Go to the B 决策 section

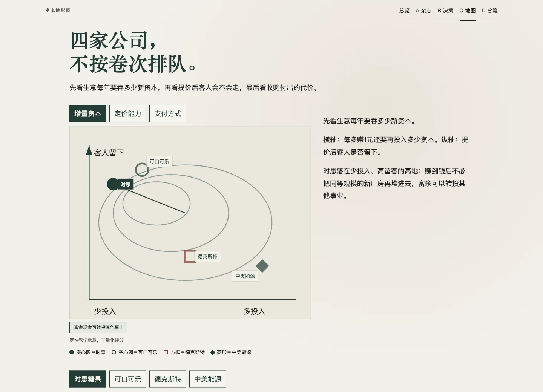[445, 11]
